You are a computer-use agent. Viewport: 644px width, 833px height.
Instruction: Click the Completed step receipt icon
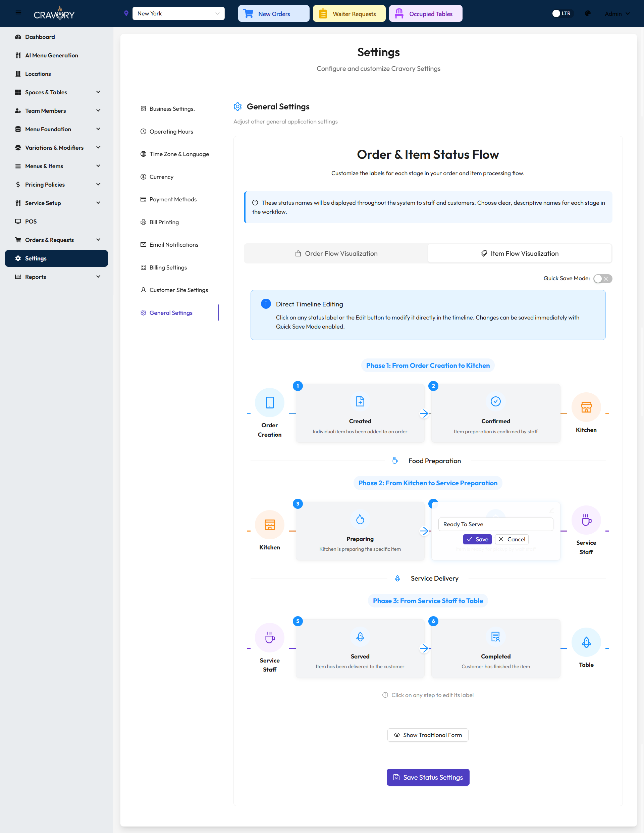coord(496,637)
